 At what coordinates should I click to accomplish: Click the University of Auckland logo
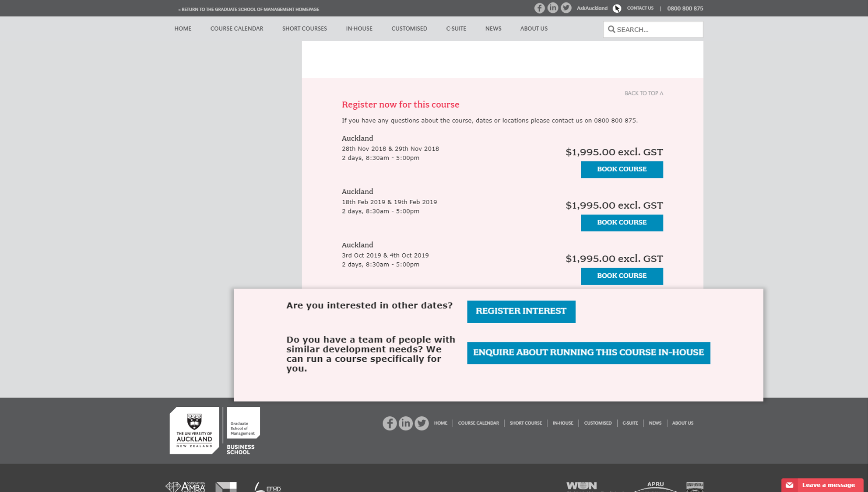point(194,430)
